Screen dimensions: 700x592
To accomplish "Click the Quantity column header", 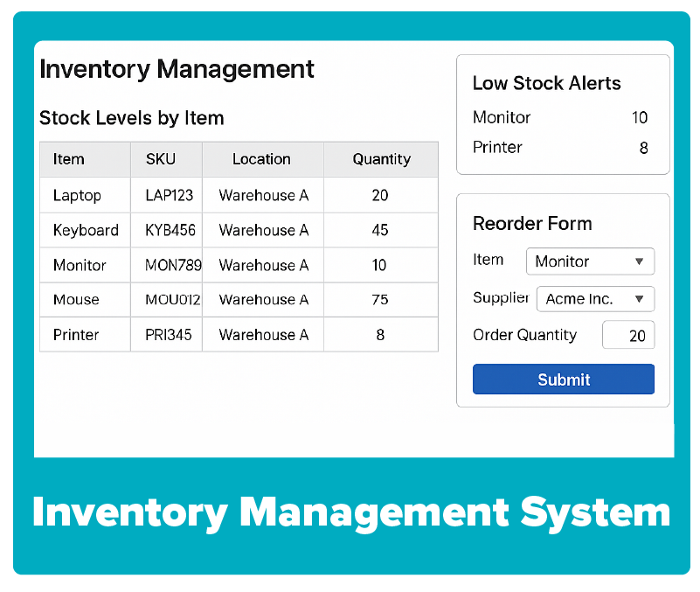I will pos(381,159).
